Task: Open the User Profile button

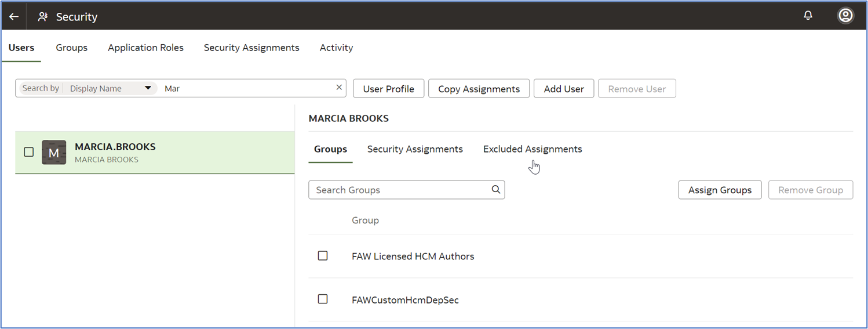Action: 388,89
